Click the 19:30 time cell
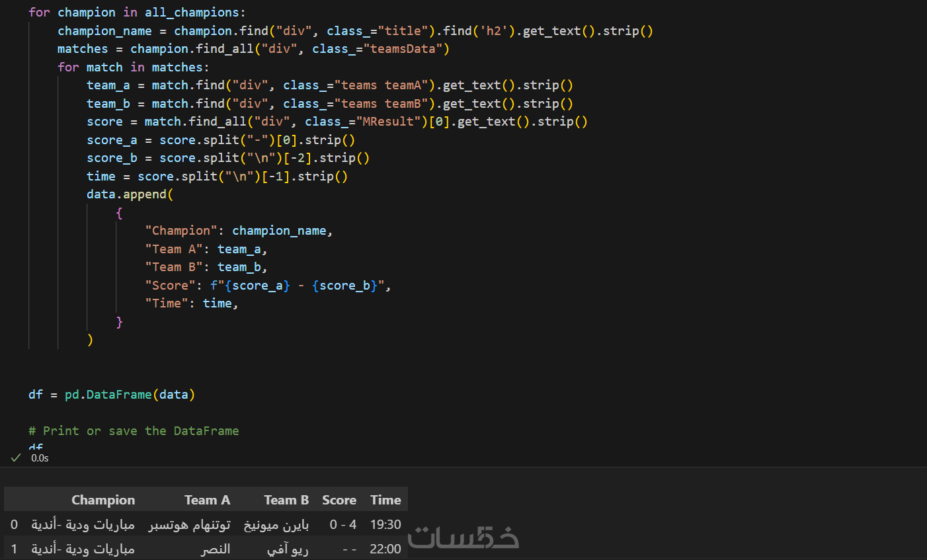 click(x=385, y=524)
